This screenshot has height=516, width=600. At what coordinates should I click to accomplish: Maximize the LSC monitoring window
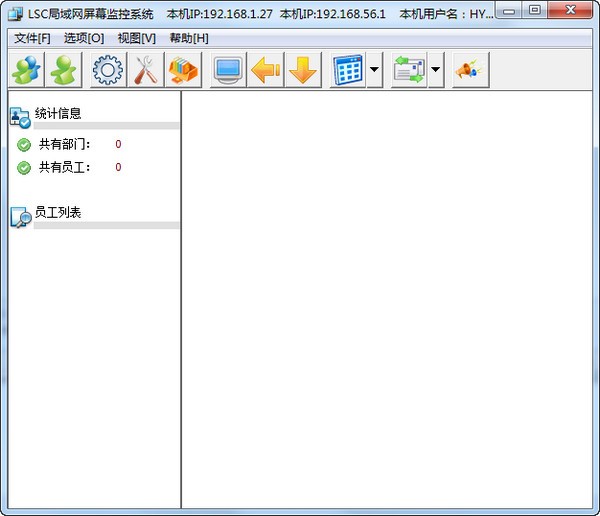535,11
